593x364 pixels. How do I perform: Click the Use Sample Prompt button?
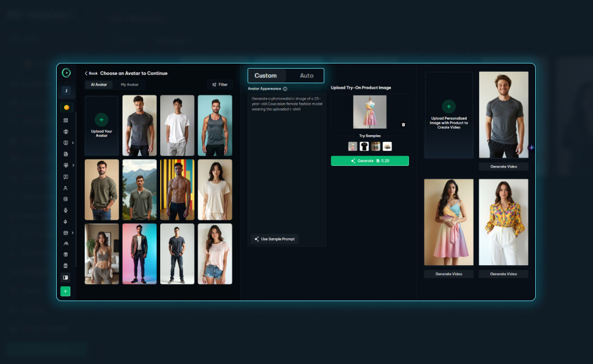point(275,239)
